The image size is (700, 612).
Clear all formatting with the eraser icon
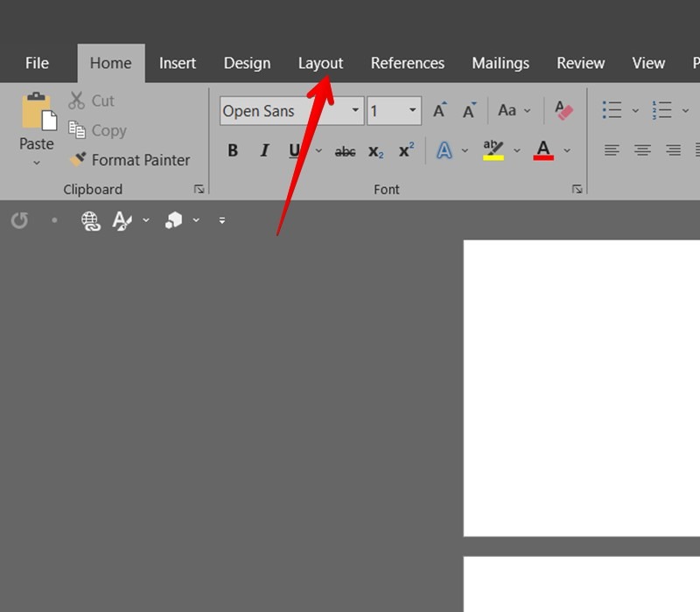563,110
